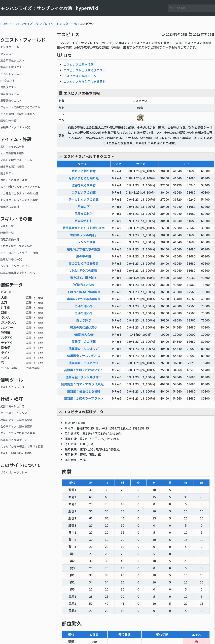Image resolution: width=215 pixels, height=644 pixels.
Task: Open quest 状態異常がもたらす影響の研究
Action: pyautogui.click(x=84, y=228)
